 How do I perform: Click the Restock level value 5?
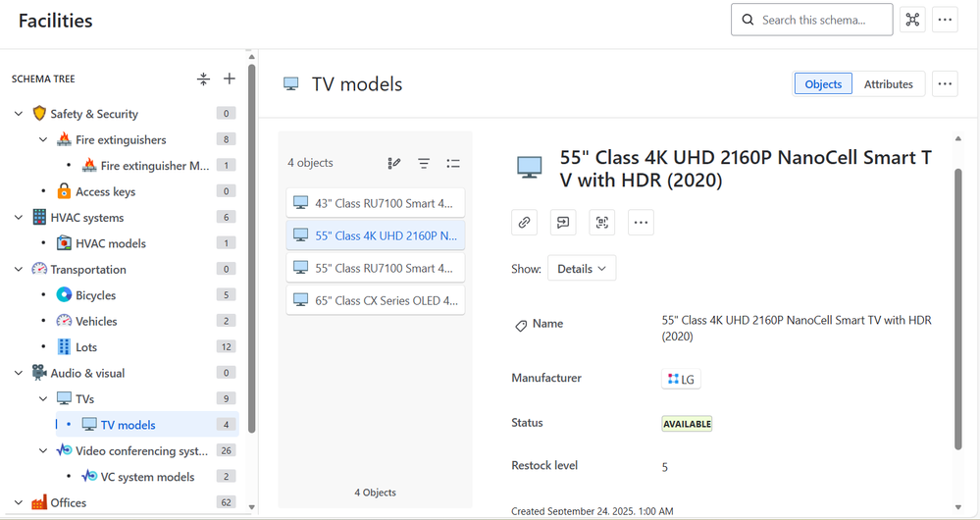tap(665, 467)
